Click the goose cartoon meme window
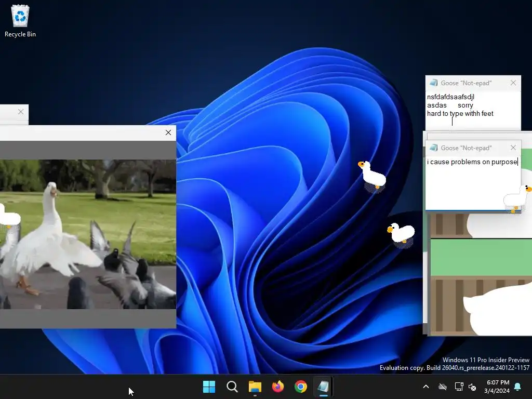The height and width of the screenshot is (399, 532). 480,275
